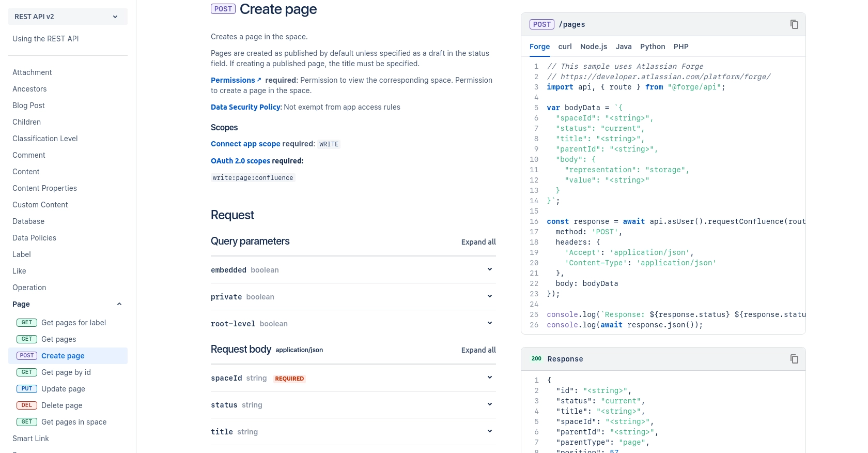The image size is (868, 453).
Task: Select the Update page endpoint
Action: click(x=68, y=389)
